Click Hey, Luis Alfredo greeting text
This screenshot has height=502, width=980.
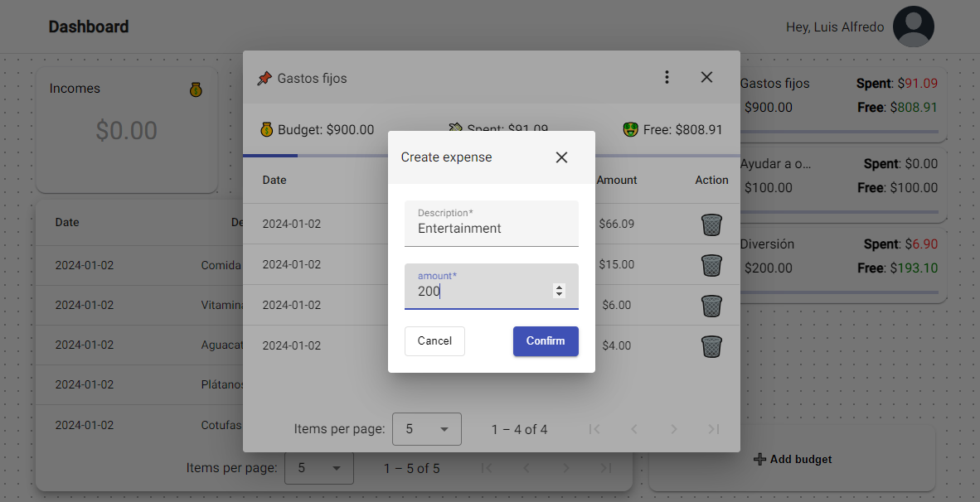coord(835,27)
